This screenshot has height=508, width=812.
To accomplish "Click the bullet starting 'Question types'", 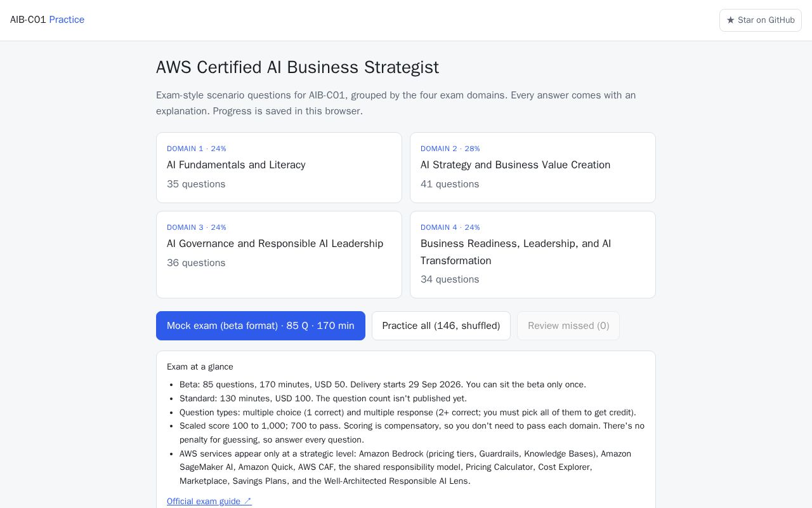I will (408, 412).
